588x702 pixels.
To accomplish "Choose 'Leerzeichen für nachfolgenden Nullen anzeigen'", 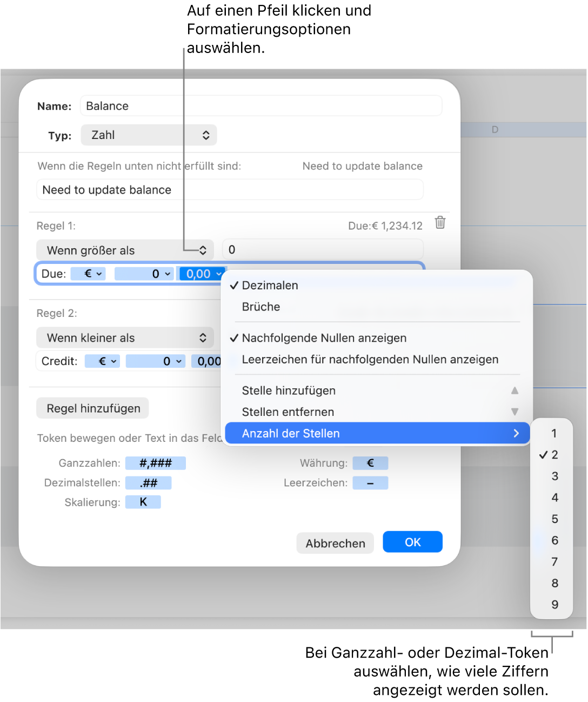I will (377, 360).
